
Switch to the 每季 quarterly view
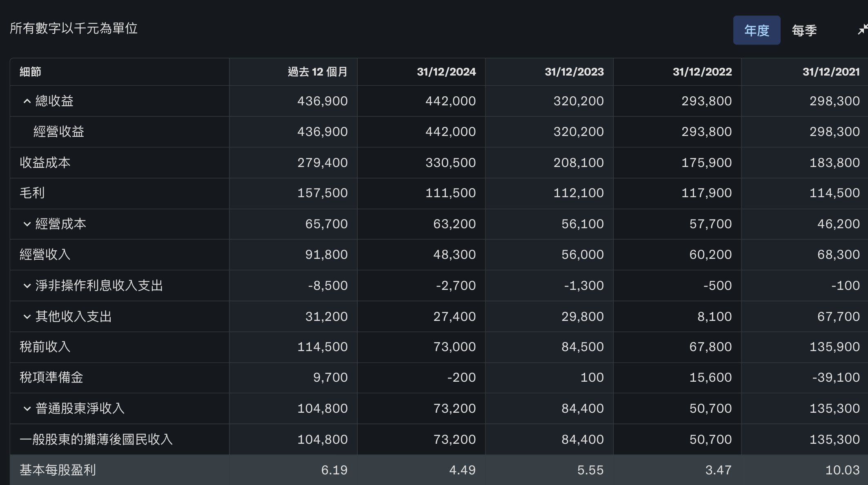[x=804, y=30]
